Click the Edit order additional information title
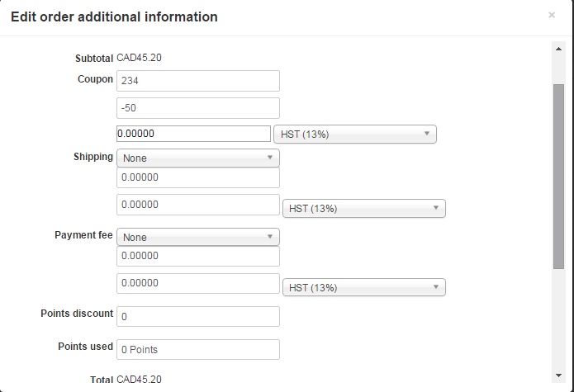This screenshot has width=574, height=392. click(114, 17)
